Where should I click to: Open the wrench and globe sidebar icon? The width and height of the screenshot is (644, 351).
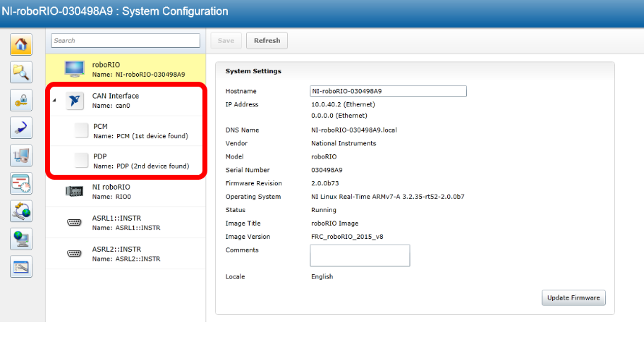(21, 211)
